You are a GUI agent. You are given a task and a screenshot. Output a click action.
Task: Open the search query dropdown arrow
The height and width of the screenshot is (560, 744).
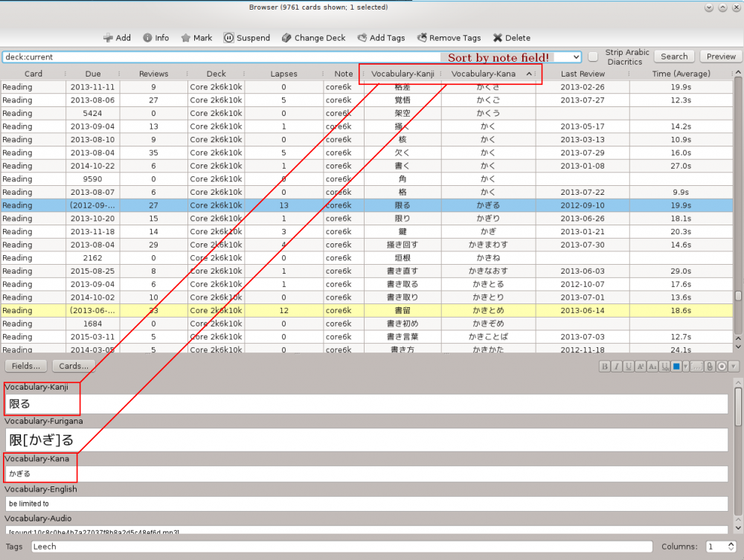(x=576, y=57)
